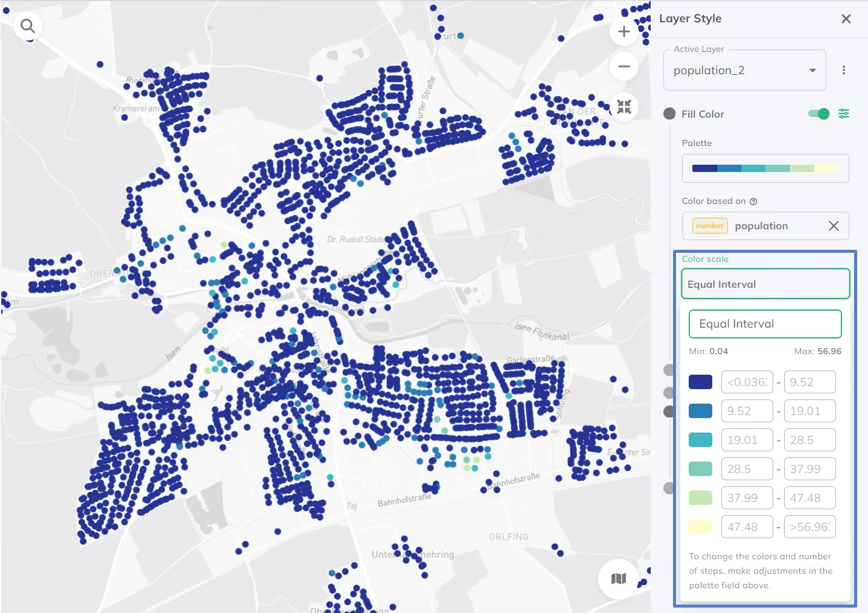Image resolution: width=868 pixels, height=613 pixels.
Task: Click the medium blue 9.52–19.01 swatch
Action: pos(700,411)
